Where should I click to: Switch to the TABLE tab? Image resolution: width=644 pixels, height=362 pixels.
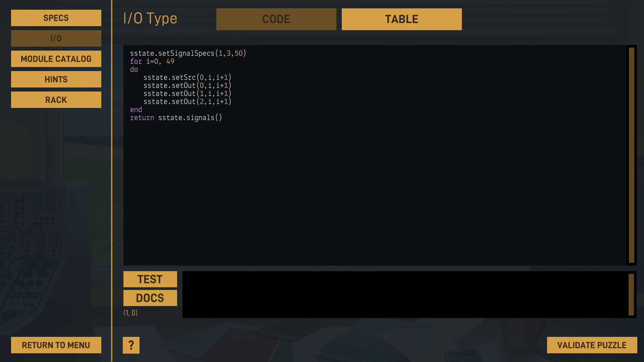click(401, 19)
